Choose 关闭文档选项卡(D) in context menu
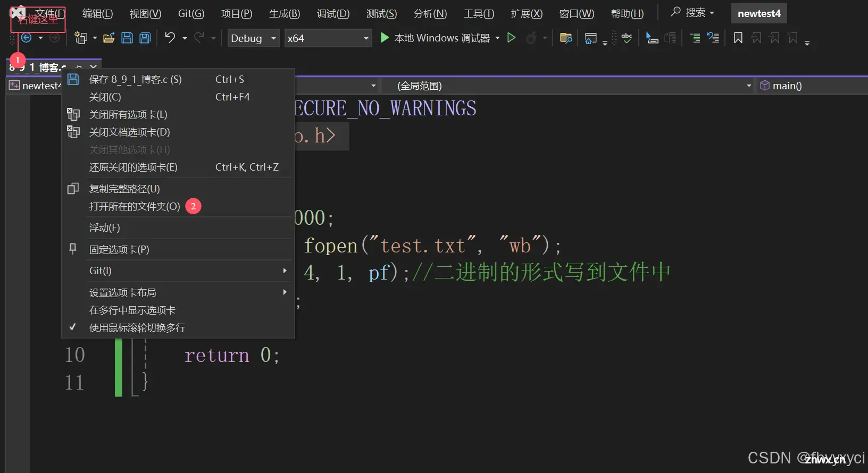 [178, 132]
